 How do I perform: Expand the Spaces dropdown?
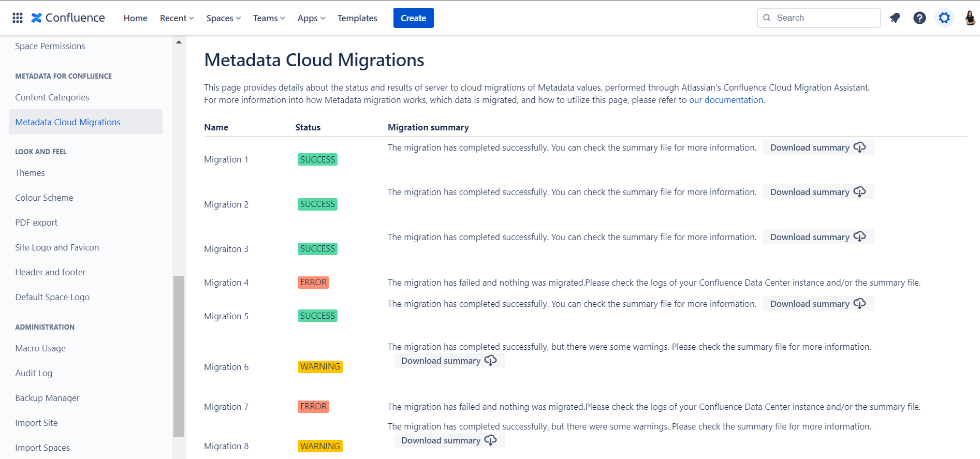pyautogui.click(x=223, y=18)
